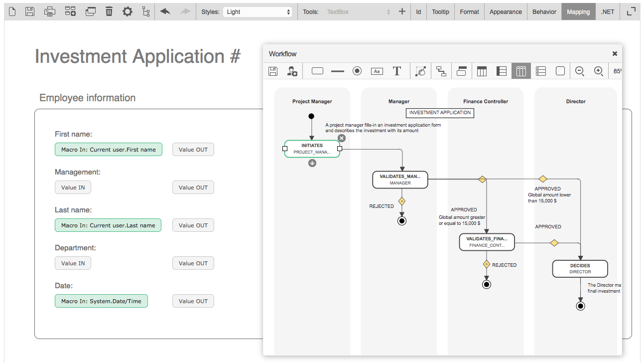Select the end-state circle tool
644x363 pixels.
[x=357, y=71]
